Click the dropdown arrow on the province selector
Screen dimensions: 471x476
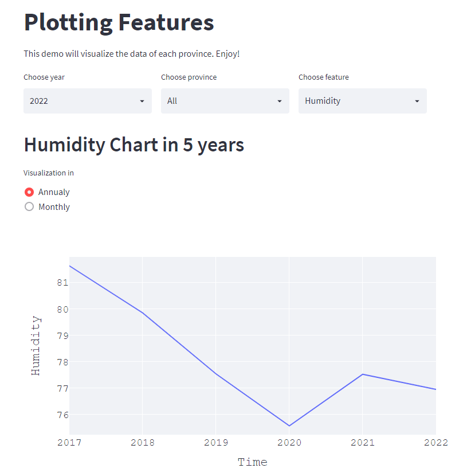point(280,101)
